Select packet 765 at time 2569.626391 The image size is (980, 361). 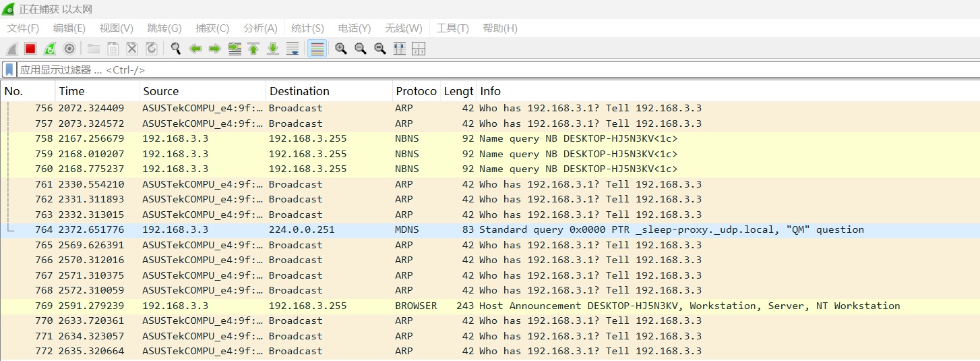click(x=490, y=245)
